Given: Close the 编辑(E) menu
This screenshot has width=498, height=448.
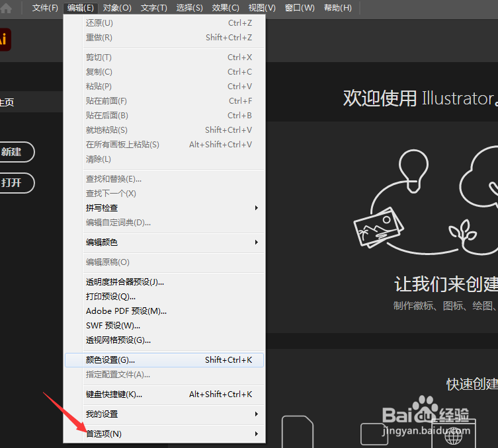Looking at the screenshot, I should 80,8.
